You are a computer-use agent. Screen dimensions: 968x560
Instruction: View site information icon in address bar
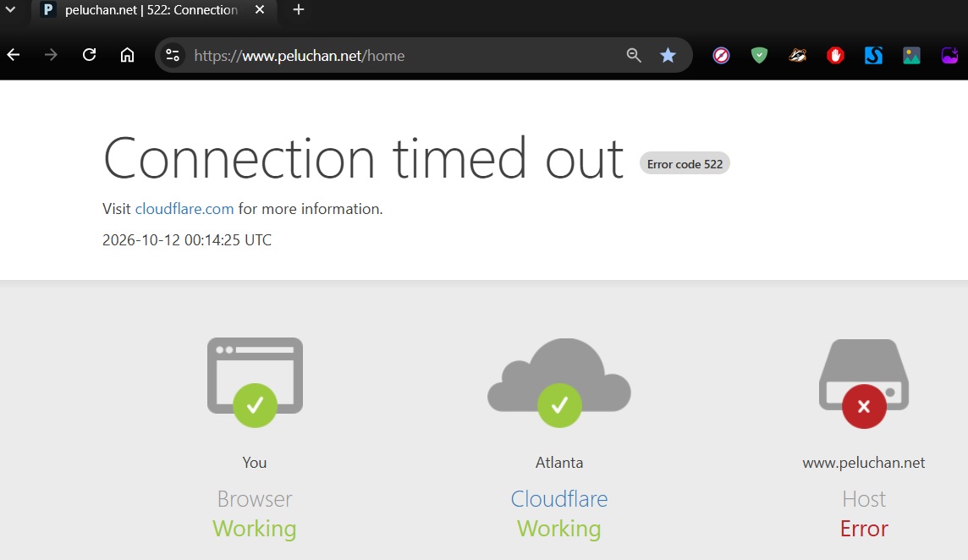click(173, 56)
